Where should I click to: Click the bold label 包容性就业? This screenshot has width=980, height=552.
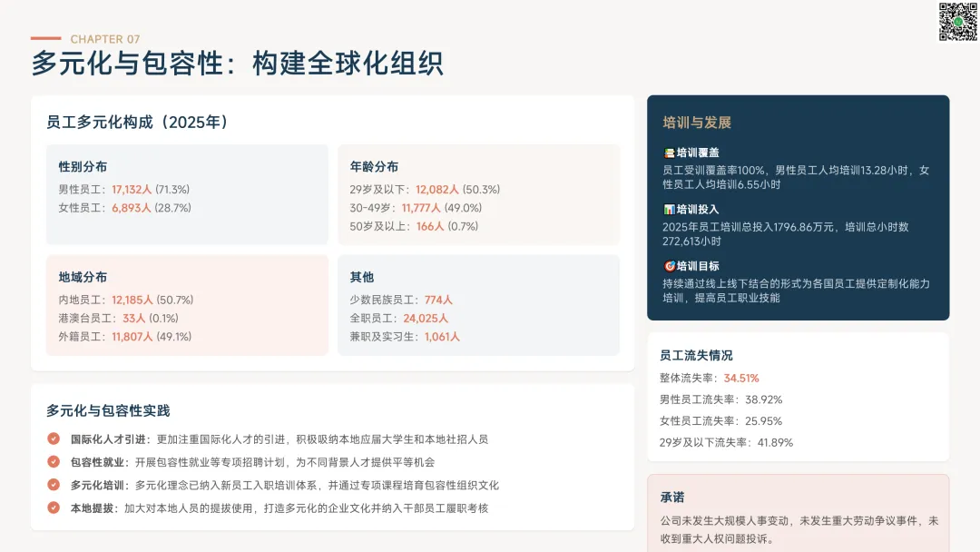[97, 463]
